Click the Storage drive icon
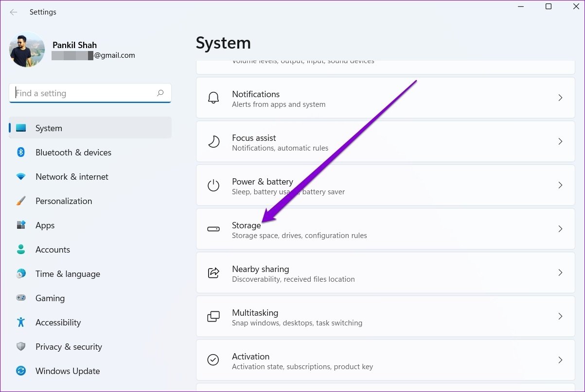Viewport: 585px width, 392px height. pyautogui.click(x=213, y=229)
